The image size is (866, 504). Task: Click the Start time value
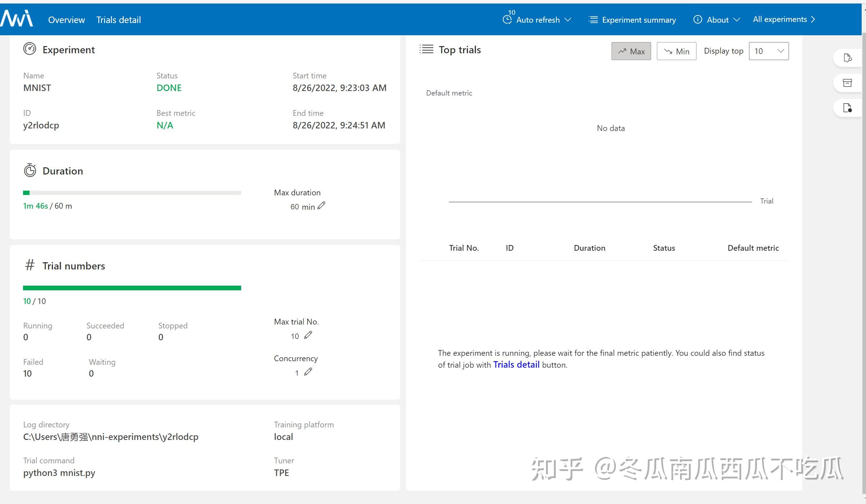(339, 88)
